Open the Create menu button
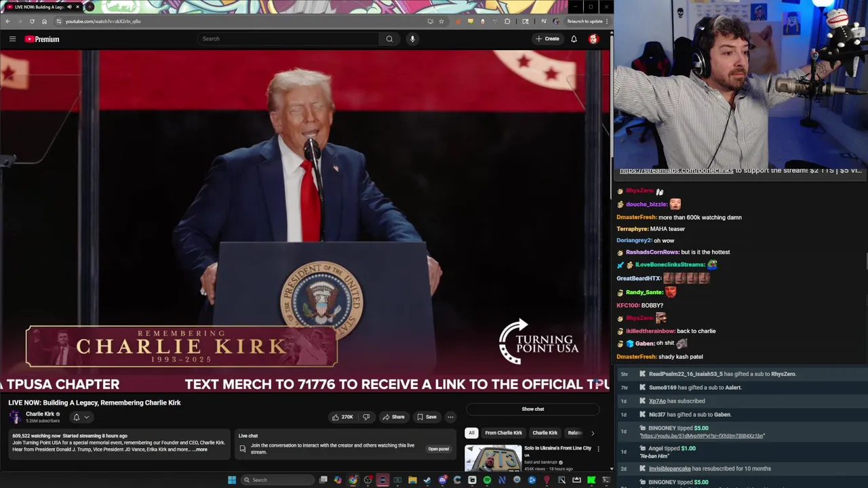 (547, 39)
